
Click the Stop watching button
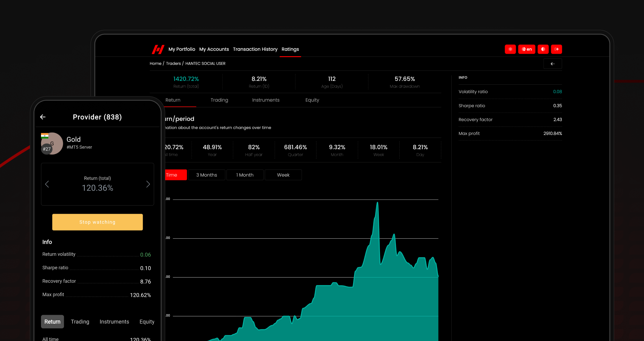(98, 222)
